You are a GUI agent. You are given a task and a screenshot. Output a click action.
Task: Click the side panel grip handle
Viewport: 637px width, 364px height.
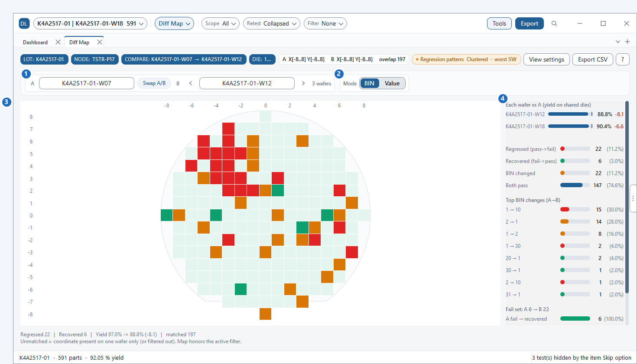click(633, 198)
